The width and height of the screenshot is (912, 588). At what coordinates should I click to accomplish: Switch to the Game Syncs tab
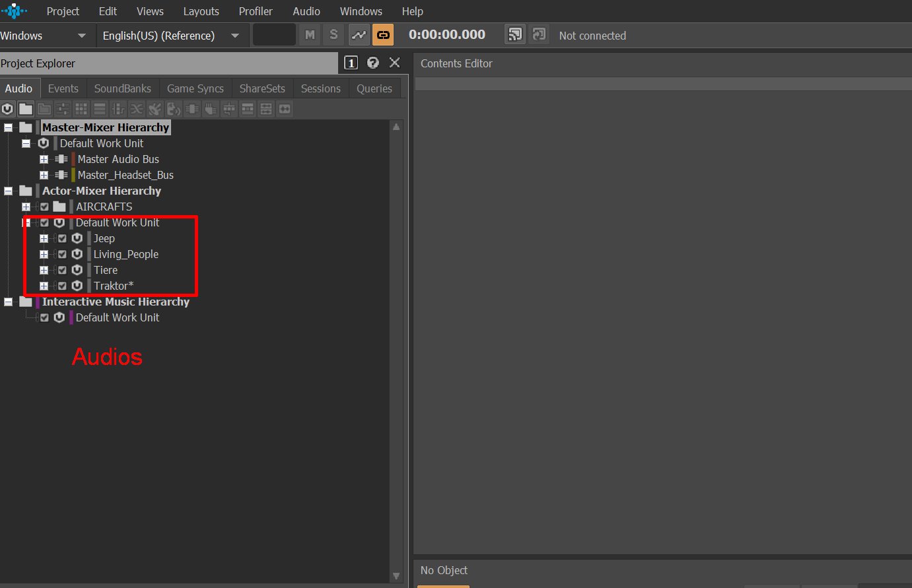click(x=195, y=88)
